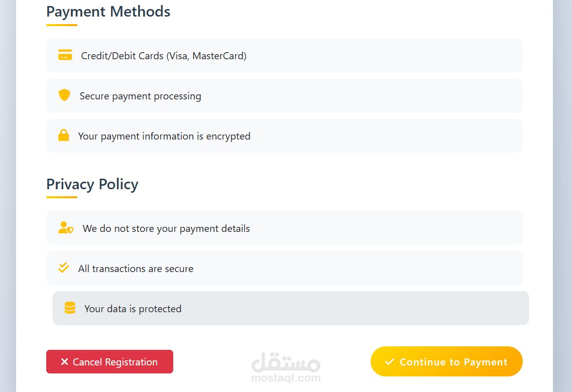Screen dimensions: 572x392
Task: Click All transactions are secure item
Action: [x=285, y=268]
